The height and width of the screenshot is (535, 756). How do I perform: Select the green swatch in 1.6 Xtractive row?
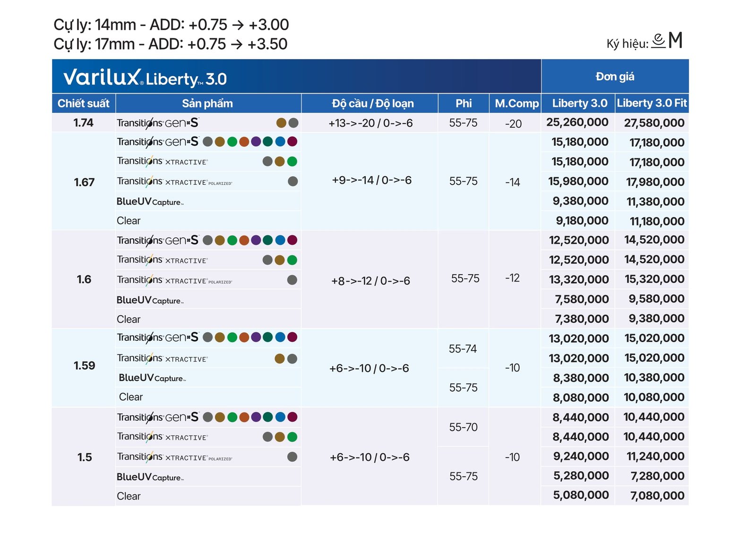click(x=292, y=260)
